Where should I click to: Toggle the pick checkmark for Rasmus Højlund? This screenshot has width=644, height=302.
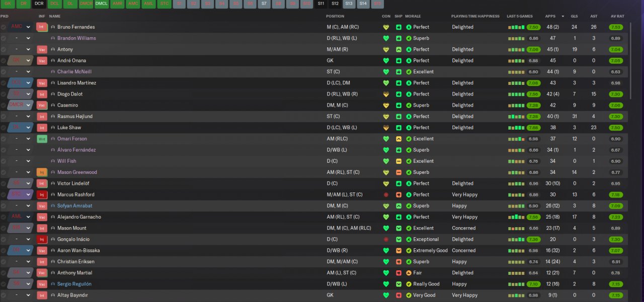click(4, 117)
